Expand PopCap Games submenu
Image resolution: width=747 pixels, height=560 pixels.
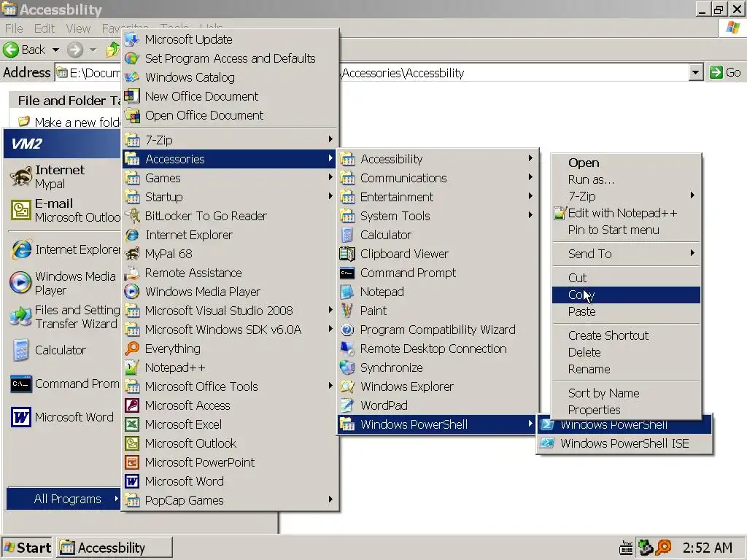[x=230, y=500]
